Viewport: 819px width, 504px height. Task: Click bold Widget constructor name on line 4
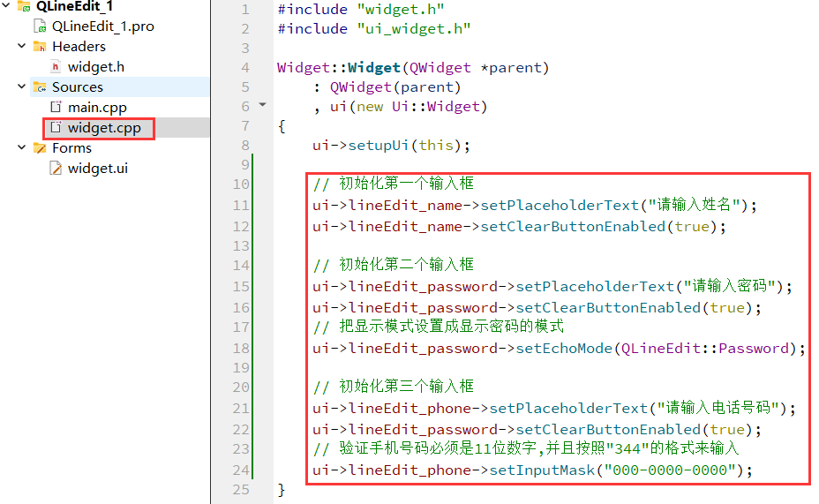(x=374, y=67)
